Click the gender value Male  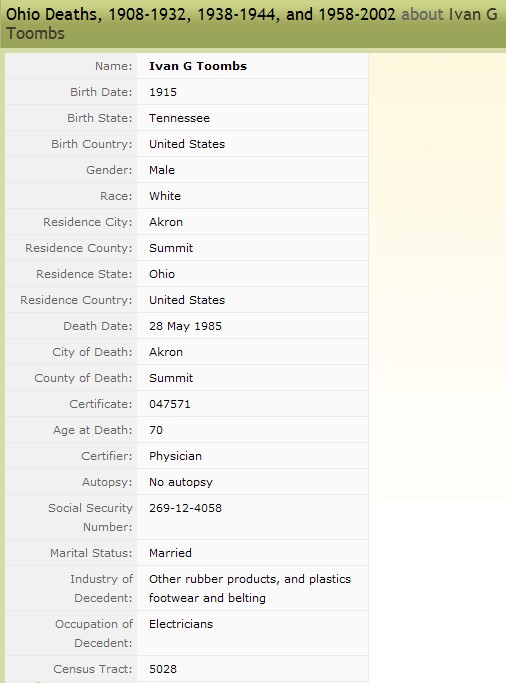click(x=162, y=170)
